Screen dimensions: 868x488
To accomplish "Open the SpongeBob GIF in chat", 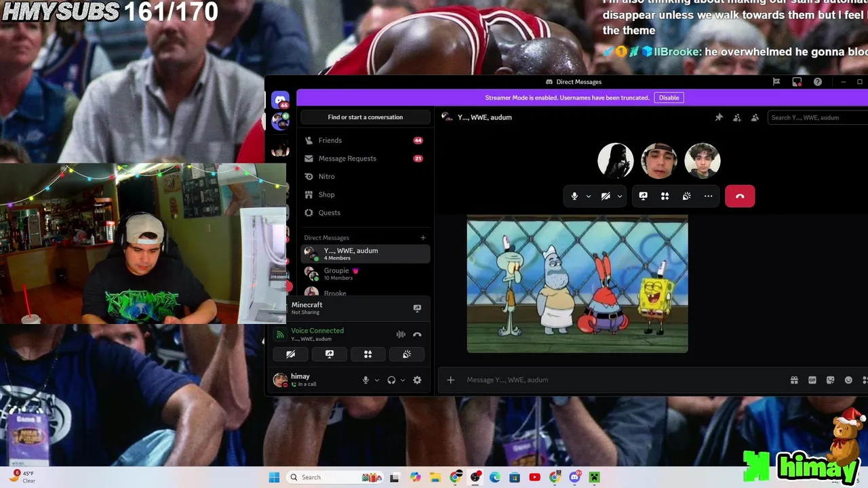I will [577, 284].
